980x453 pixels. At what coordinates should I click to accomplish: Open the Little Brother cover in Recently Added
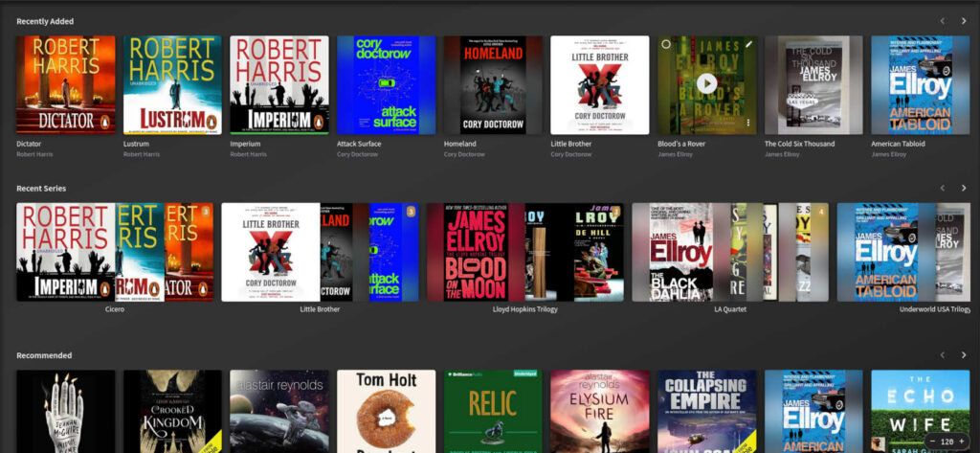pyautogui.click(x=600, y=85)
